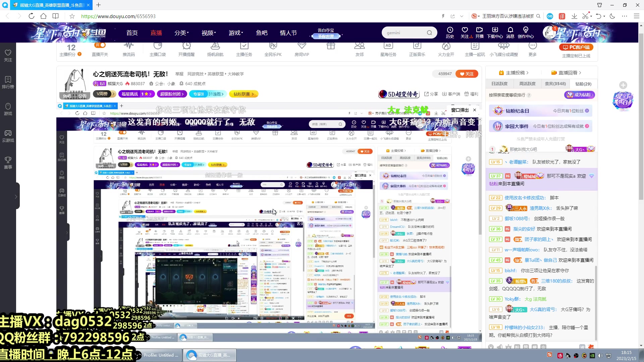
Task: Expand Sogou search engine selector arrow
Action: [479, 16]
